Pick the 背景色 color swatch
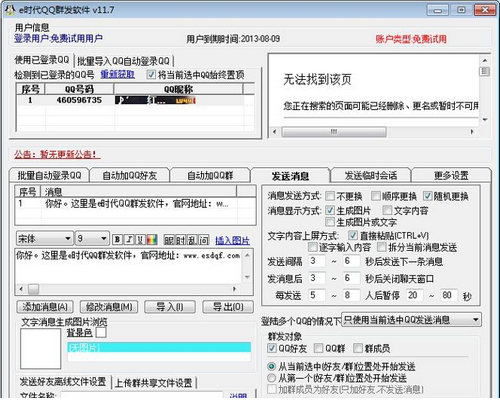500x413 pixels. coord(101,332)
